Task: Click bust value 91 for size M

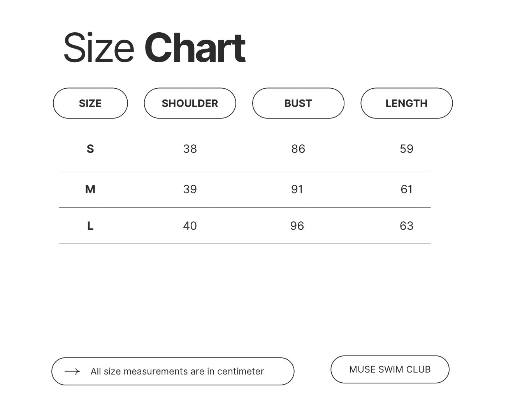Action: [297, 189]
